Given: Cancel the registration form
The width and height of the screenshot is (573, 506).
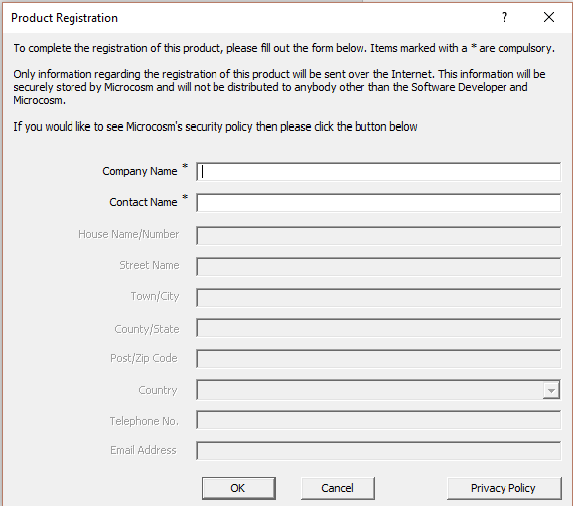Looking at the screenshot, I should 338,488.
